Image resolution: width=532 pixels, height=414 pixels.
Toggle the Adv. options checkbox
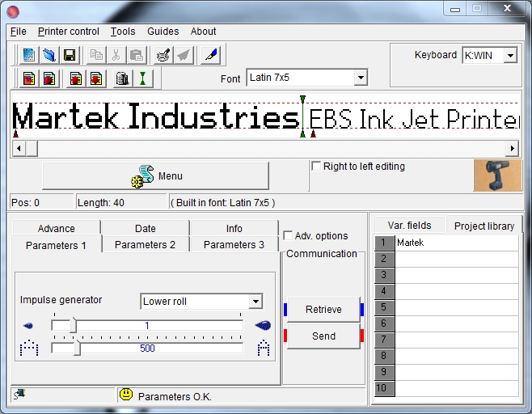tap(289, 236)
